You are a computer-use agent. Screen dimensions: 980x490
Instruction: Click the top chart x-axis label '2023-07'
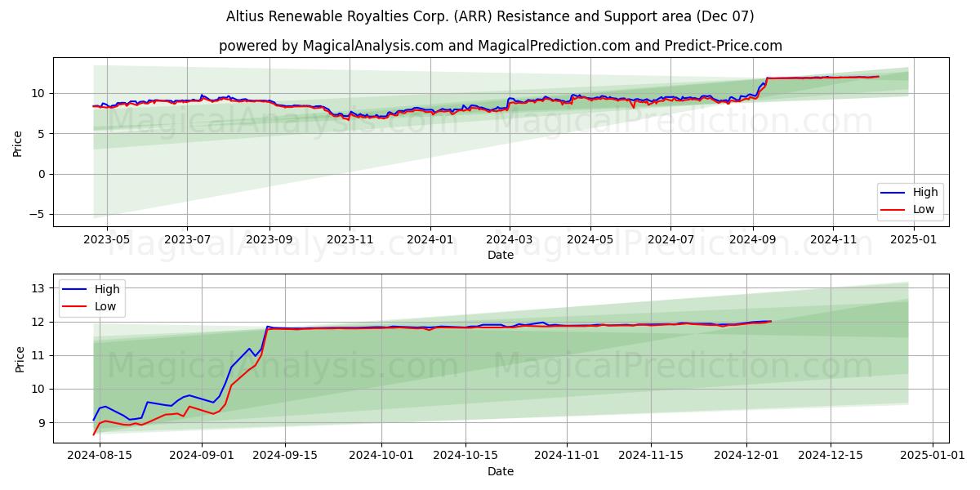point(187,239)
